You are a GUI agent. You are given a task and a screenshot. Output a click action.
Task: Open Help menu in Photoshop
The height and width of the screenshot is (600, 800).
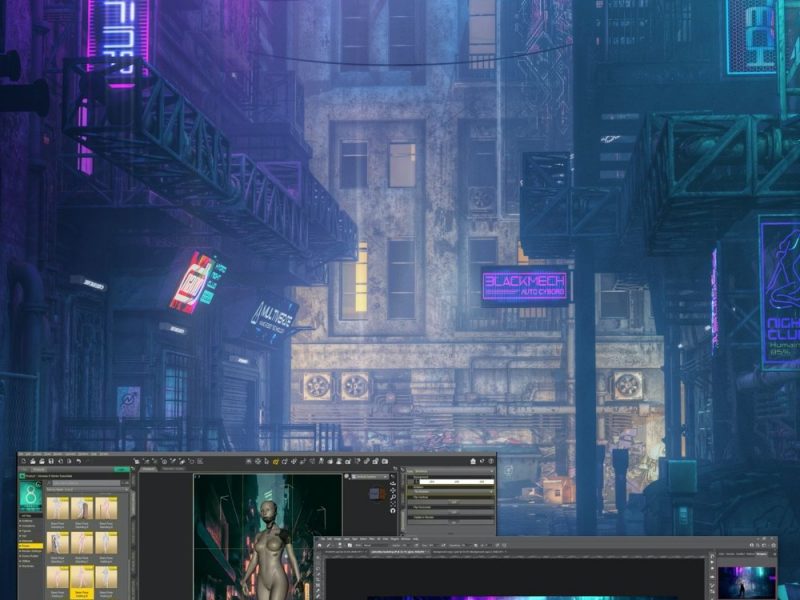click(416, 539)
